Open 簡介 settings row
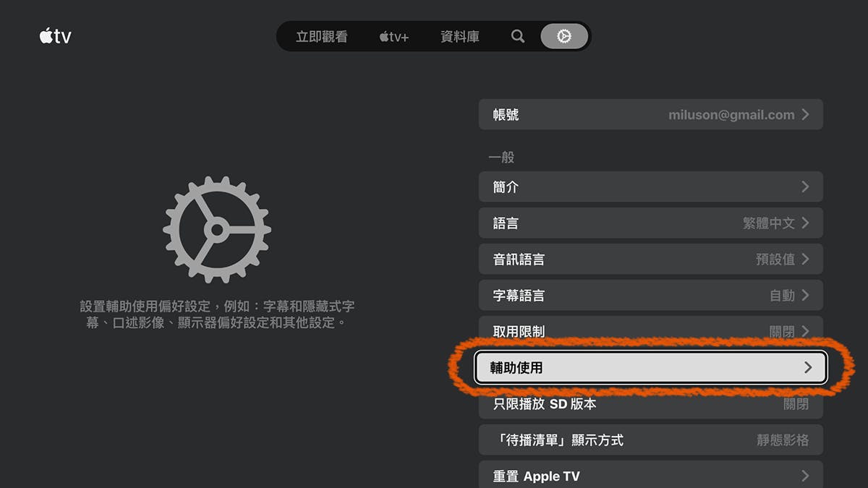868x488 pixels. pyautogui.click(x=651, y=187)
